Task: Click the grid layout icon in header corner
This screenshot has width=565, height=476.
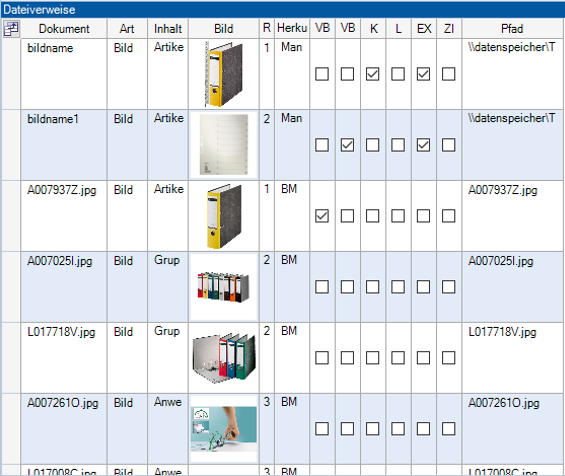Action: (x=11, y=29)
